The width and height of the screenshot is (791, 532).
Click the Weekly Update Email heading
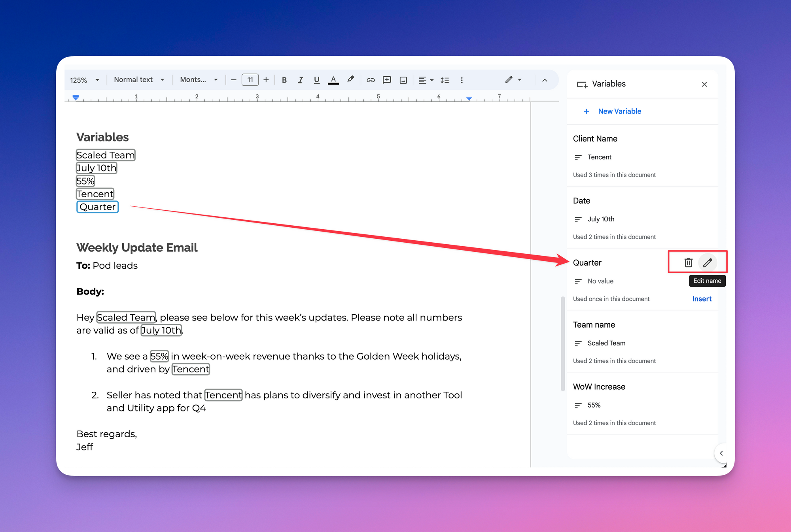click(x=137, y=247)
